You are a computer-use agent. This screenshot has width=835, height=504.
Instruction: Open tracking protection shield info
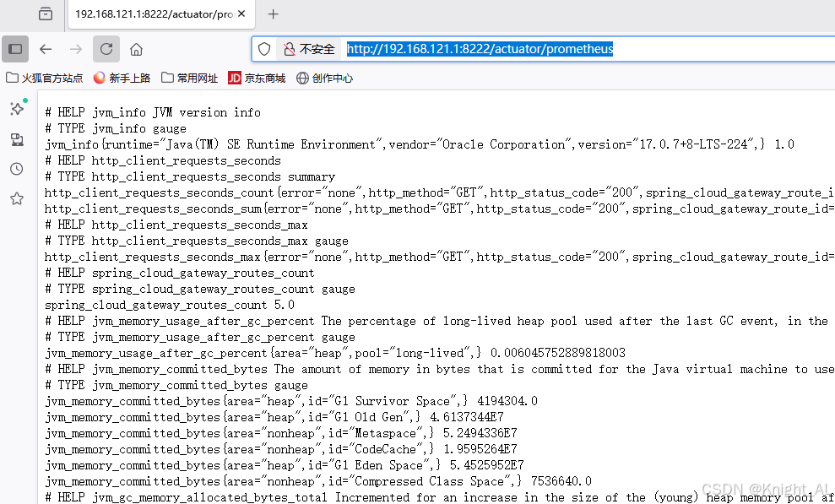click(264, 50)
